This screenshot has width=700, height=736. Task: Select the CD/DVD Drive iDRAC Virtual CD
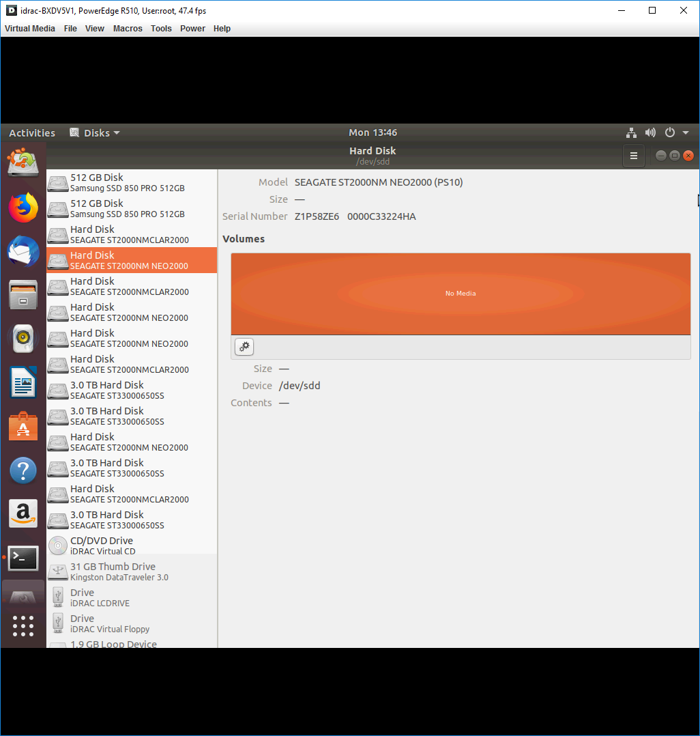[x=132, y=546]
